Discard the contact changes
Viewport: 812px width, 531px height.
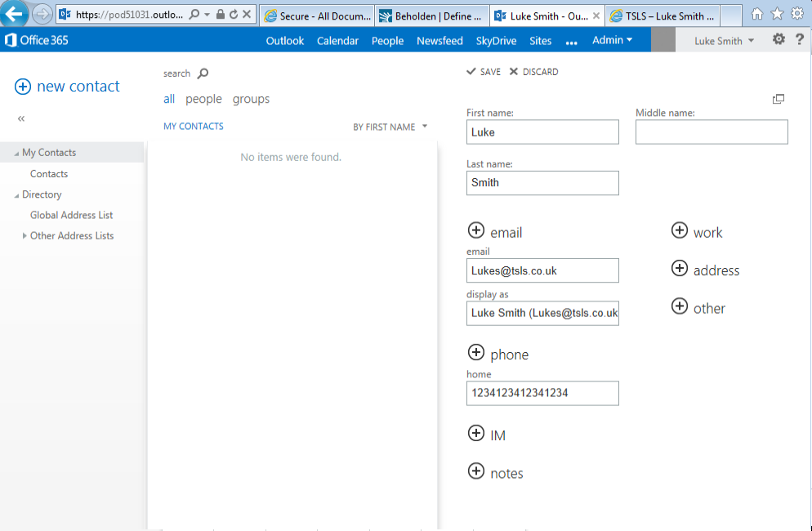pyautogui.click(x=533, y=72)
